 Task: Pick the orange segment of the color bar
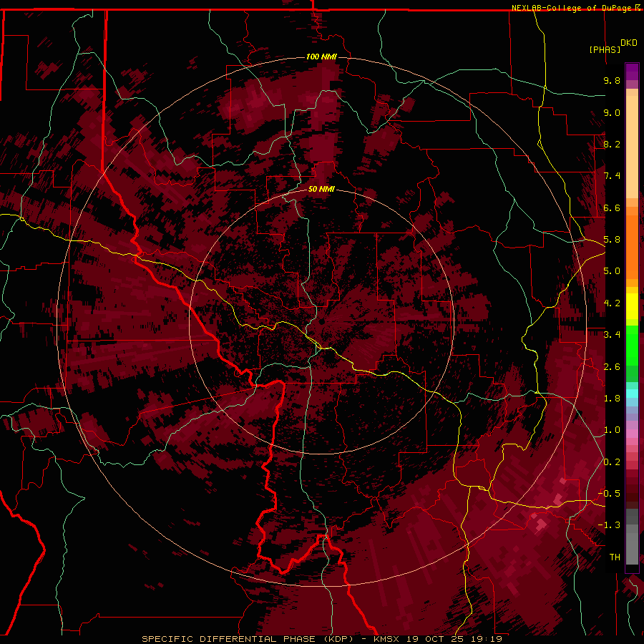tap(632, 248)
